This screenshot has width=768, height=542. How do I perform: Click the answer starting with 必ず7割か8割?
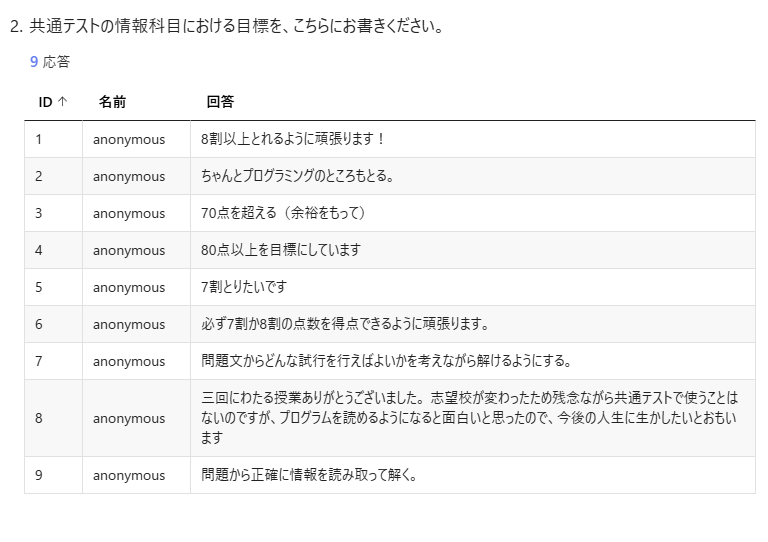345,324
